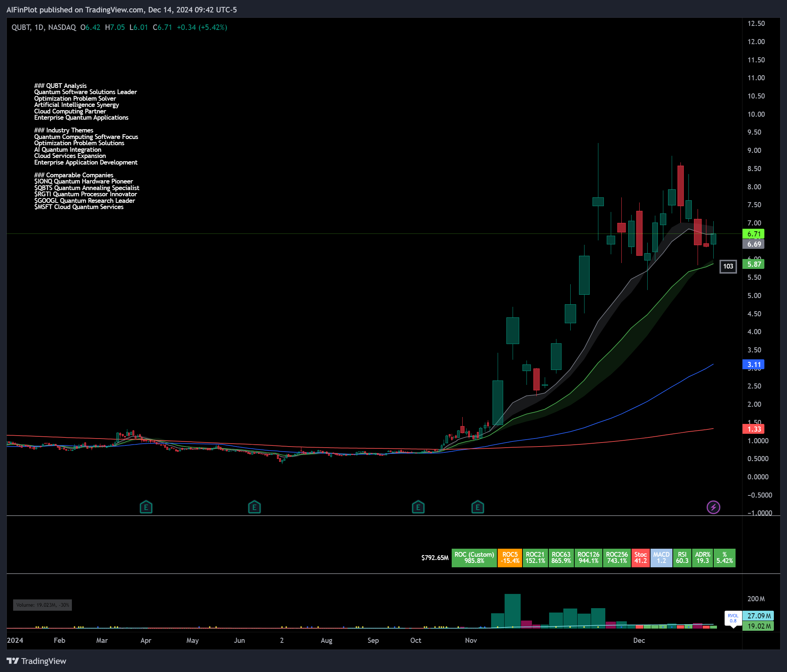The width and height of the screenshot is (787, 672).
Task: Click the earnings E icon below November
Action: click(478, 507)
